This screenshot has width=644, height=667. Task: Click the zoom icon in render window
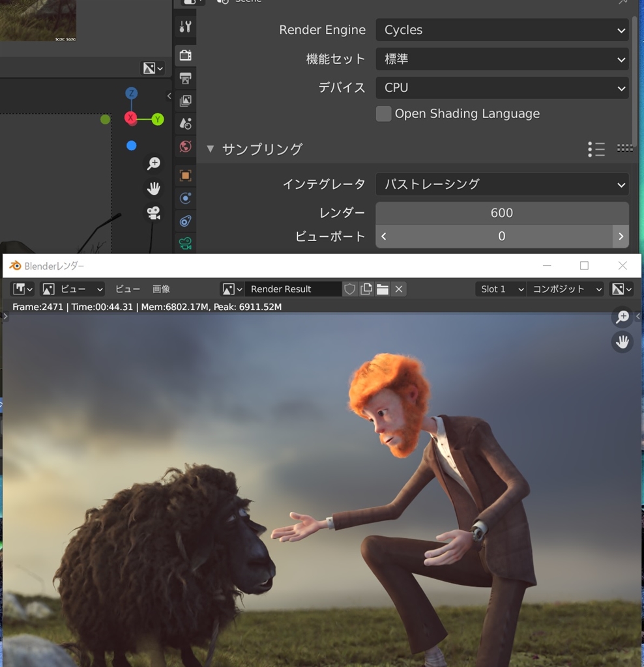(x=622, y=317)
